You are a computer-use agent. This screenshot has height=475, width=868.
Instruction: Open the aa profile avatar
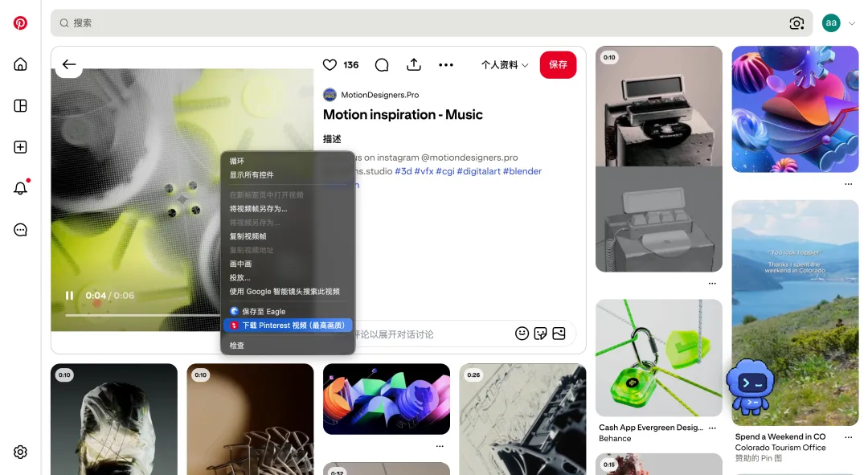click(x=831, y=23)
